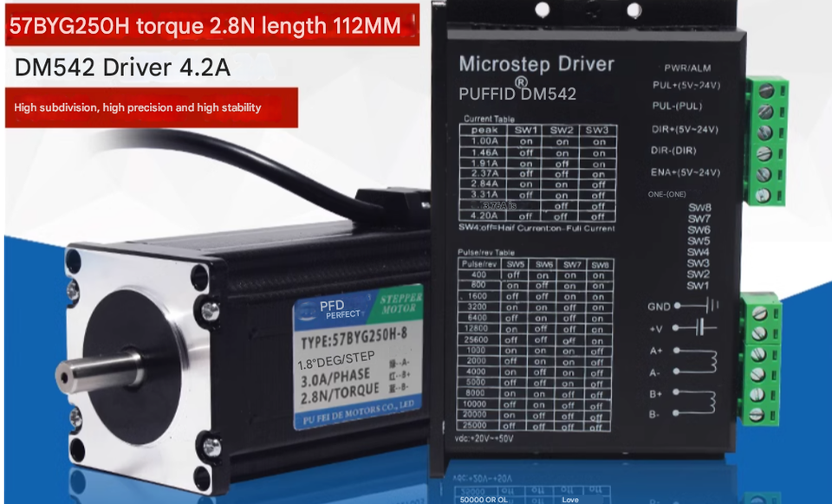The width and height of the screenshot is (832, 504).
Task: Click "SW4" in the vertical switch list
Action: click(x=699, y=252)
